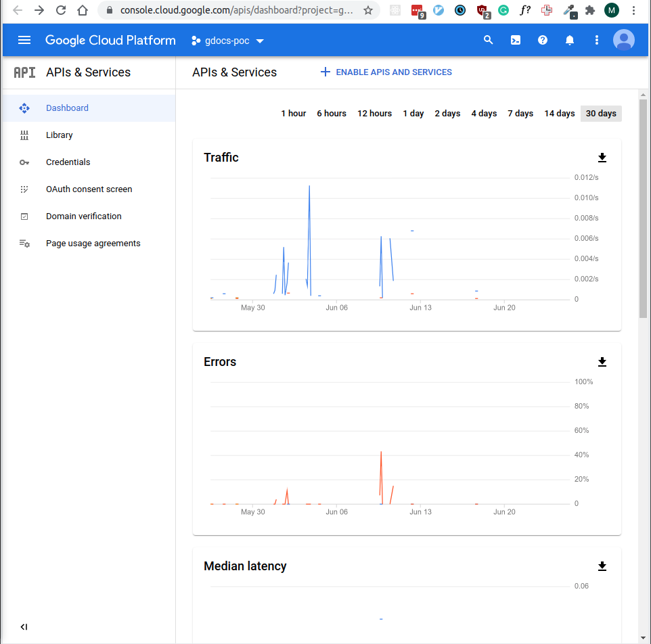The width and height of the screenshot is (651, 644).
Task: Select the 2 days time range
Action: tap(447, 114)
